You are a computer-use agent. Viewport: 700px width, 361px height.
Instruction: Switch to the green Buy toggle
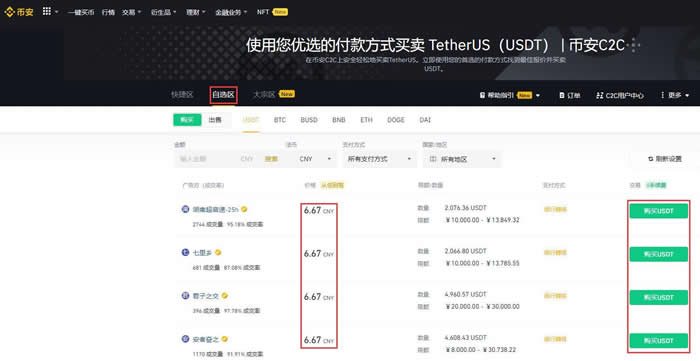(187, 120)
